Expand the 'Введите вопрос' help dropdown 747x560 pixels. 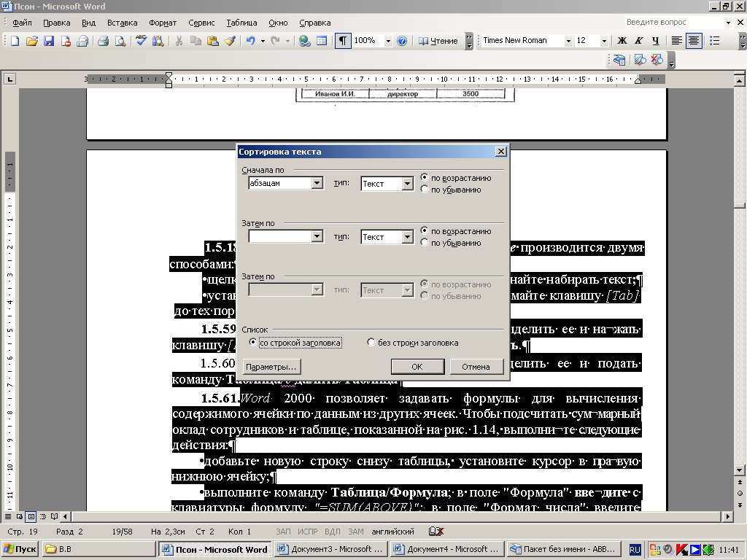coord(728,23)
